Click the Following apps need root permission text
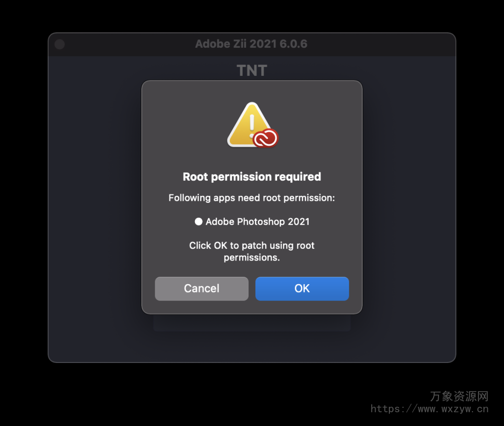 pyautogui.click(x=252, y=197)
